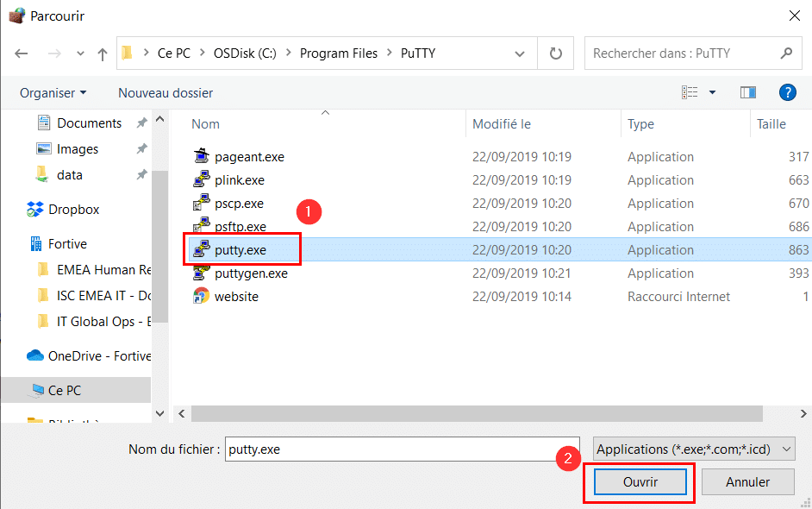Select plink.exe file icon
This screenshot has width=812, height=509.
[x=202, y=179]
